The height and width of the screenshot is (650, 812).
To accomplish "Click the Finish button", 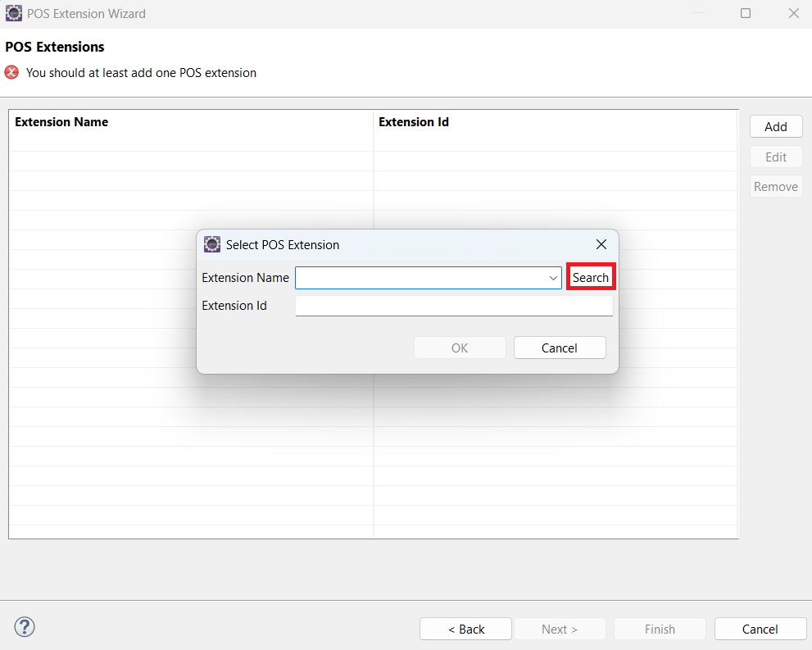I will pyautogui.click(x=659, y=629).
